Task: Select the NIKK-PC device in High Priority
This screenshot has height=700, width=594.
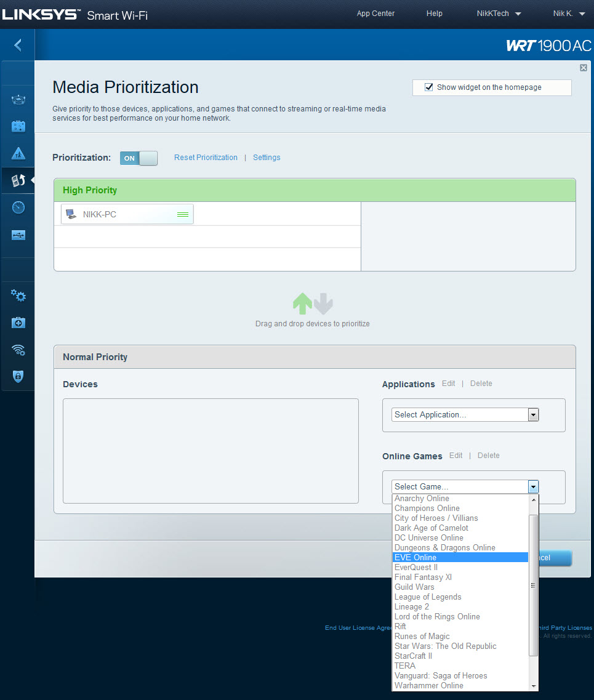Action: pos(127,214)
